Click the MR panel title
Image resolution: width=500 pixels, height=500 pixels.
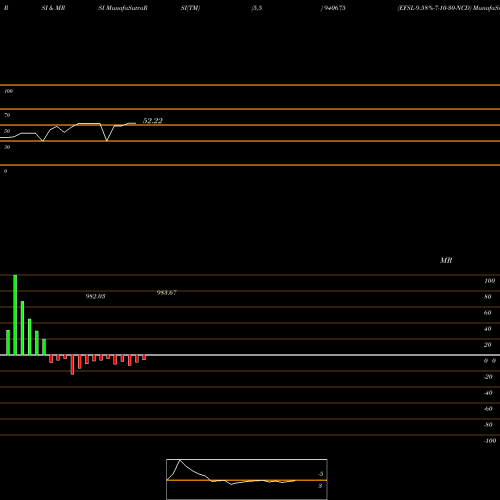[x=446, y=260]
